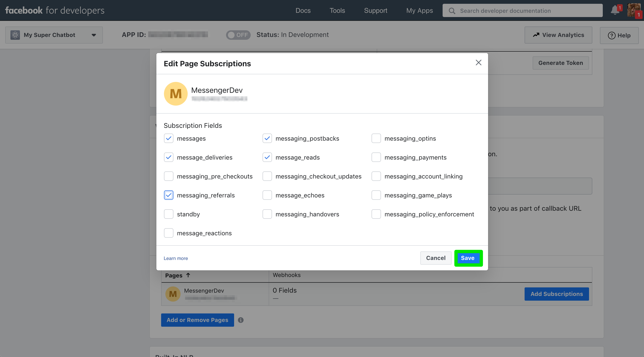644x357 pixels.
Task: Check the standby checkbox
Action: (x=168, y=214)
